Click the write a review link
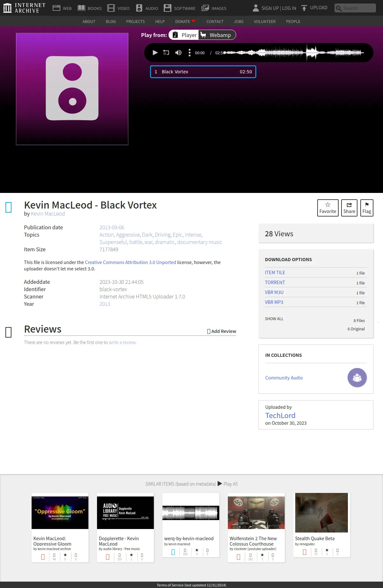 click(x=122, y=342)
